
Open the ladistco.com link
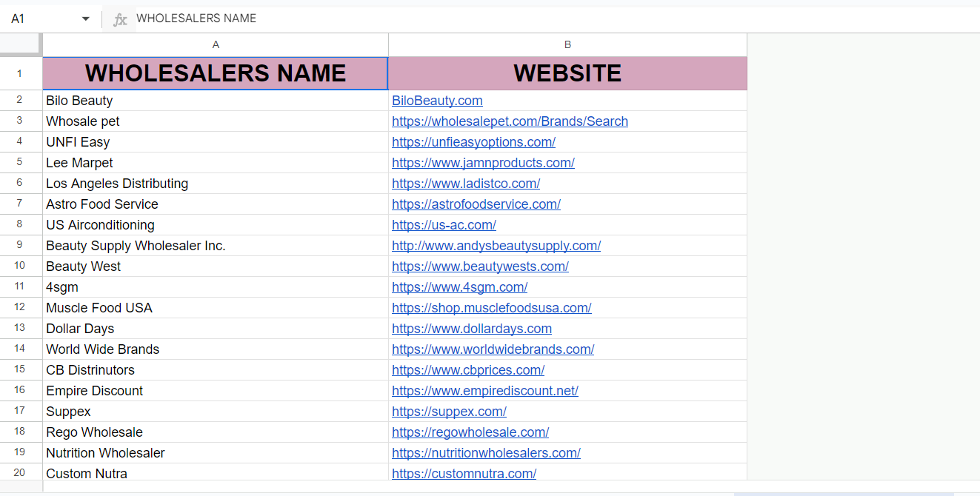coord(466,184)
